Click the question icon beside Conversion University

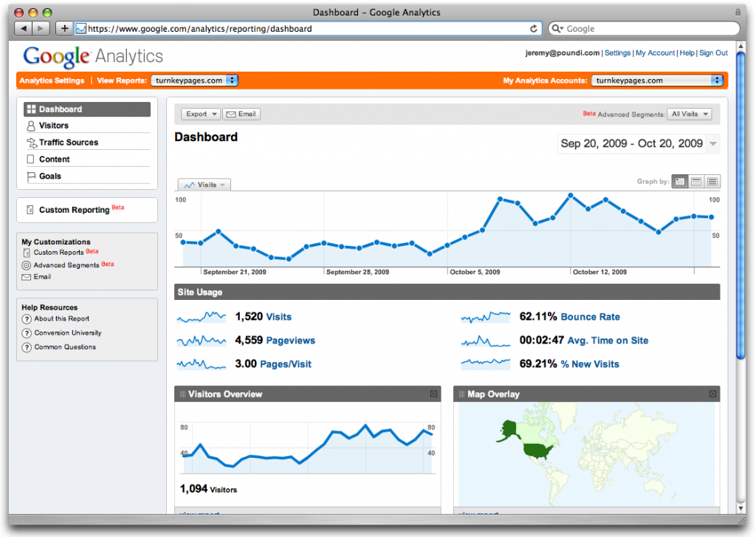(x=27, y=333)
